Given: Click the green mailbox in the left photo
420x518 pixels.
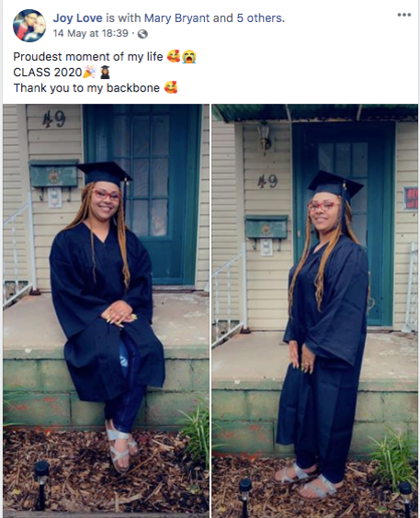Looking at the screenshot, I should tap(54, 175).
